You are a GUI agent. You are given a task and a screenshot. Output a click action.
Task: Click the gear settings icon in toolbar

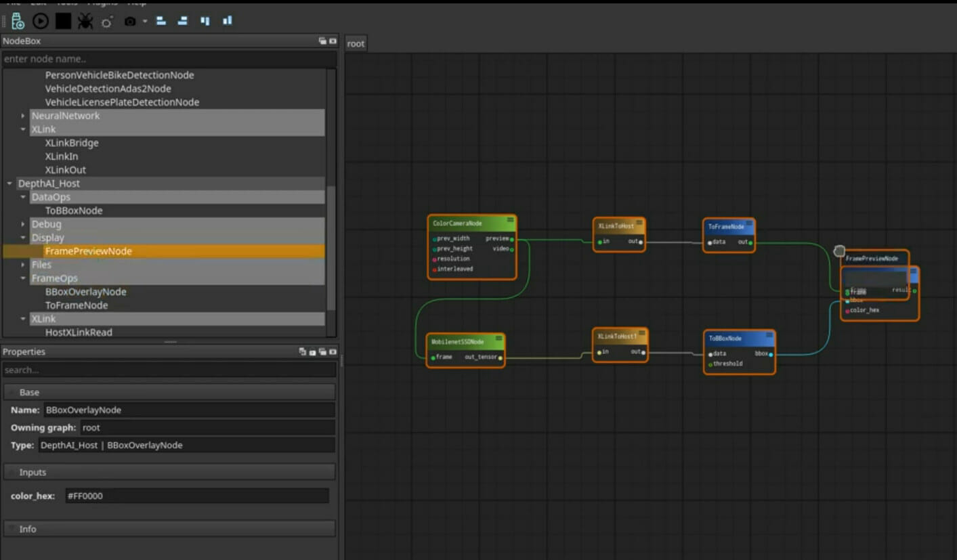106,22
